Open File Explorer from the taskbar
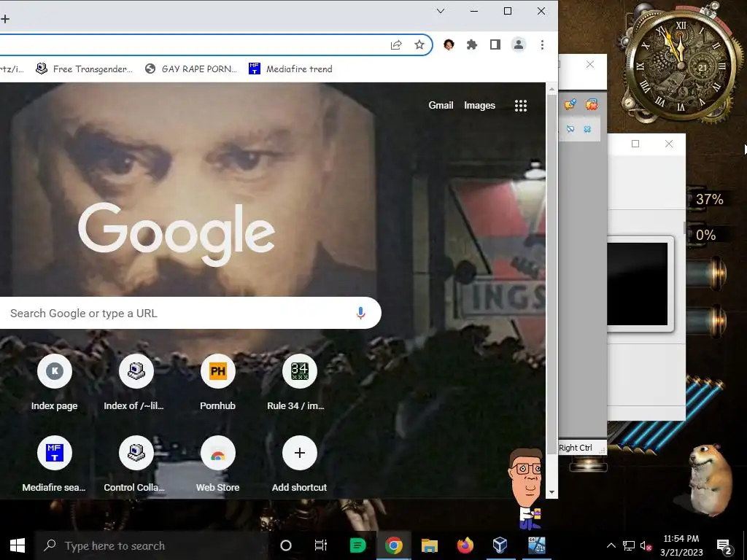This screenshot has height=560, width=747. coord(429,545)
